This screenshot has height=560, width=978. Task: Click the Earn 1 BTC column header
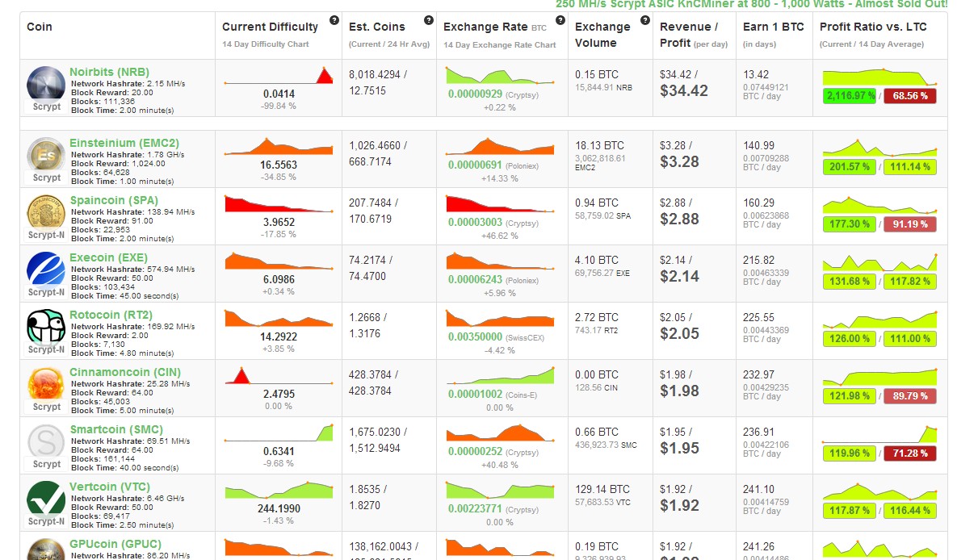click(x=774, y=27)
